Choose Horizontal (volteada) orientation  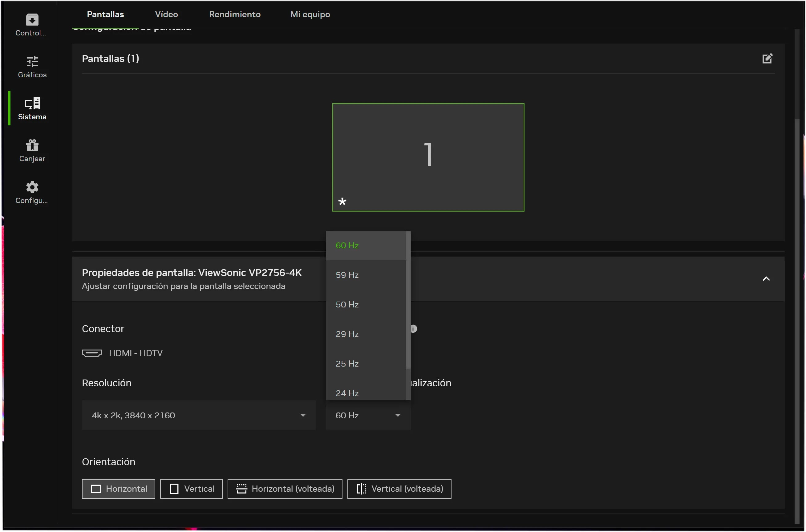click(x=285, y=489)
